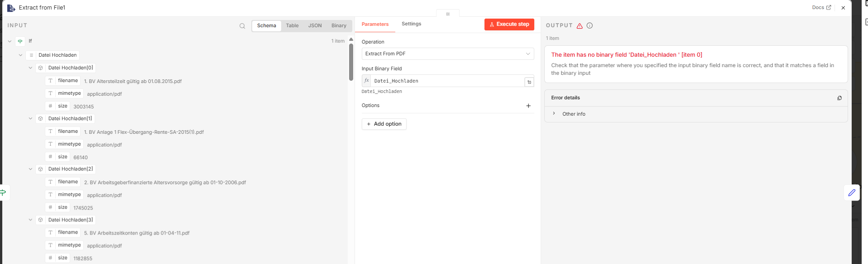Click the plus icon next to Options
The width and height of the screenshot is (868, 264).
[x=528, y=106]
